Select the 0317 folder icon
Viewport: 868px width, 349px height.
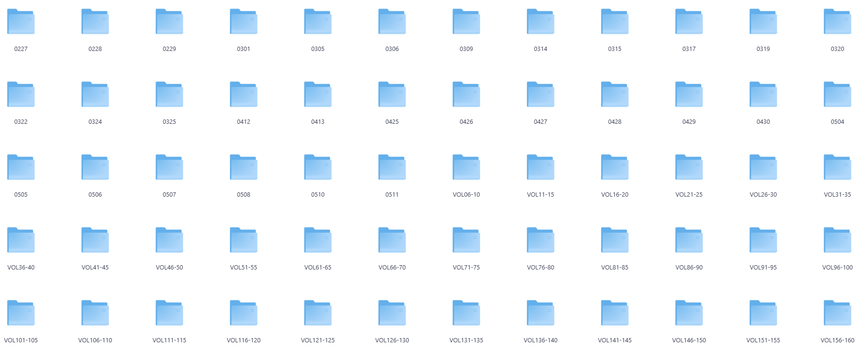pyautogui.click(x=689, y=21)
